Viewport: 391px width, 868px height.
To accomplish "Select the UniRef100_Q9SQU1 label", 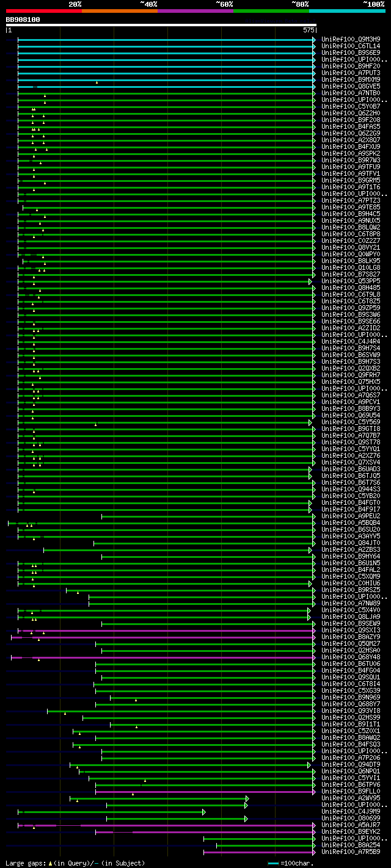I will 351,678.
